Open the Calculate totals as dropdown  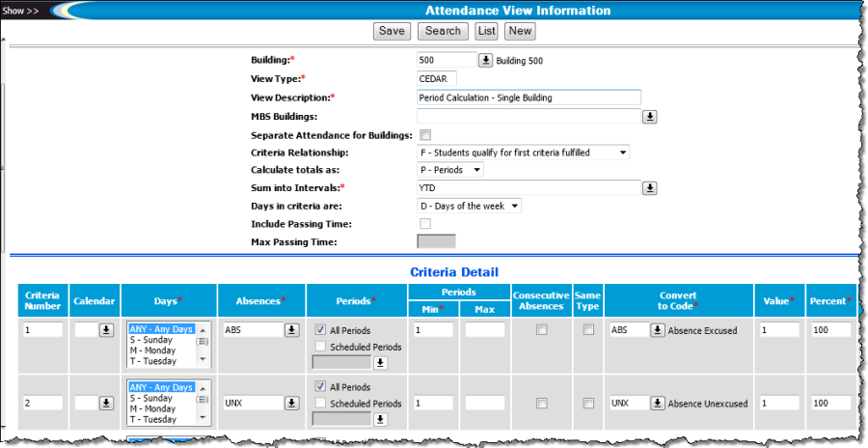pyautogui.click(x=449, y=170)
